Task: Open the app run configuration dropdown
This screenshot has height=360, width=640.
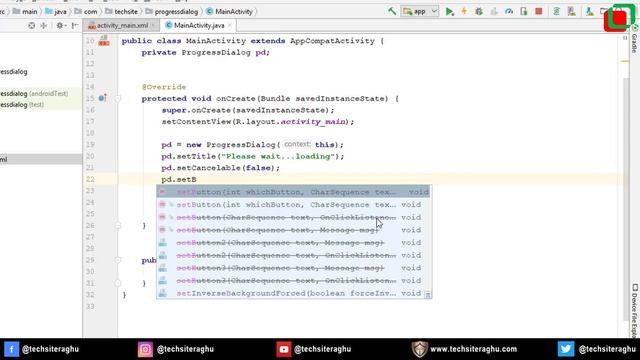Action: click(420, 11)
